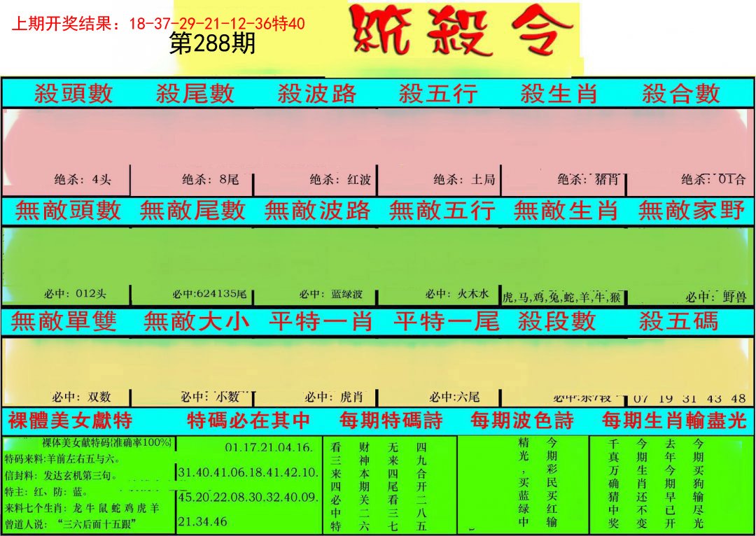The height and width of the screenshot is (536, 756).
Task: Click the 平特一肖 header
Action: (320, 321)
